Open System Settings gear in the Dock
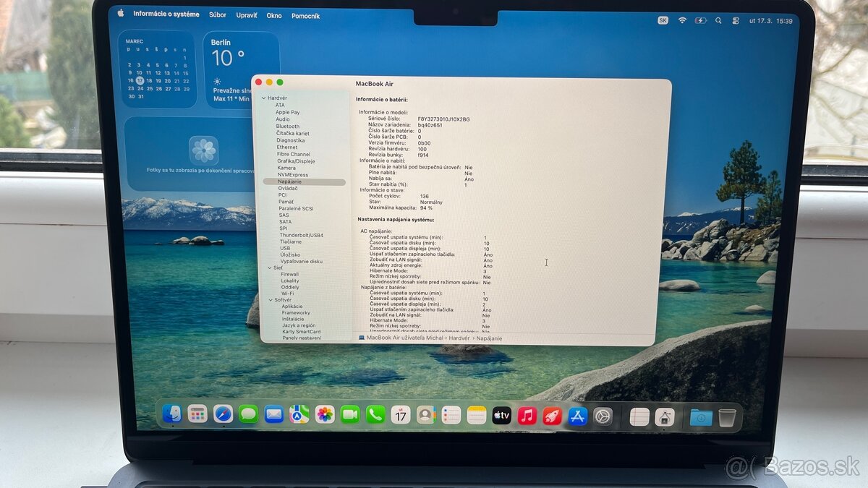The height and width of the screenshot is (488, 868). pyautogui.click(x=603, y=416)
